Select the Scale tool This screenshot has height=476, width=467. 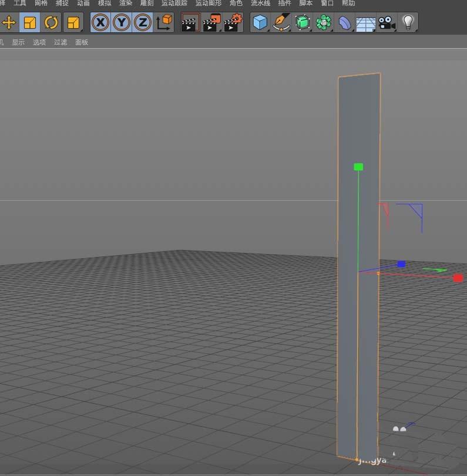(x=29, y=23)
